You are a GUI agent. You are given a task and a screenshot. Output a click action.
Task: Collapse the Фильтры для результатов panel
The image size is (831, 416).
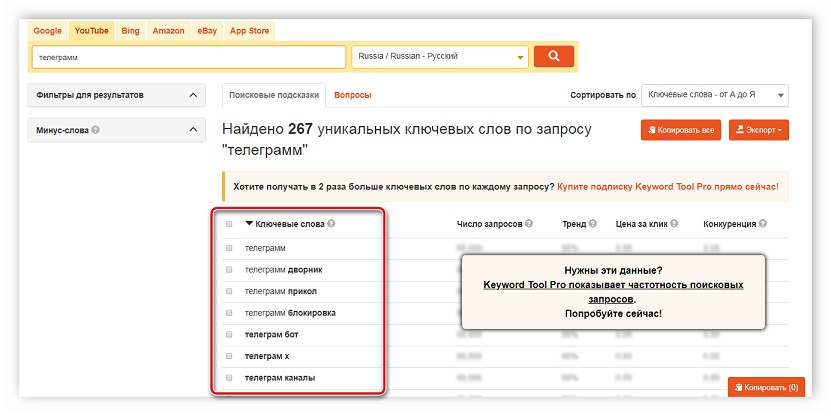click(193, 95)
